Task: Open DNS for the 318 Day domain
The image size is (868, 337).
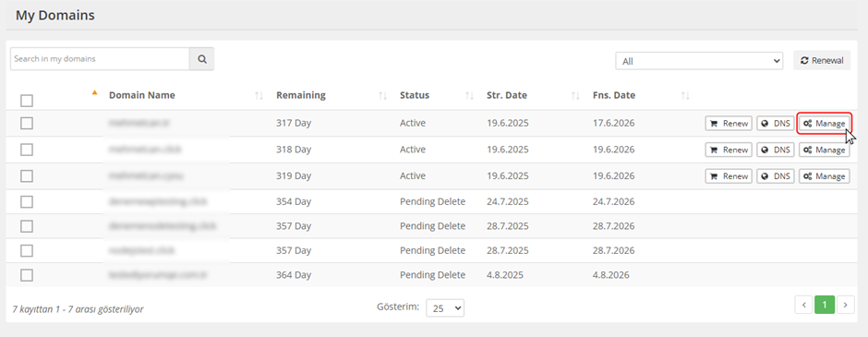Action: (x=775, y=150)
